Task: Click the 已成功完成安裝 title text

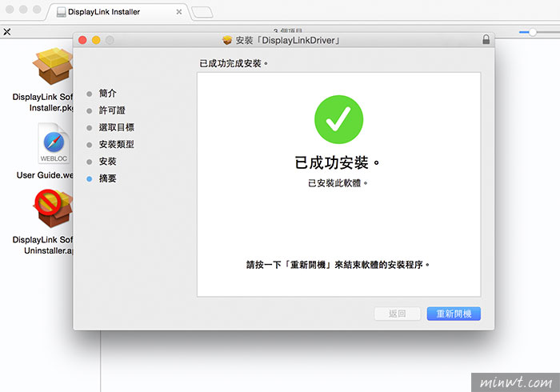Action: (x=234, y=63)
